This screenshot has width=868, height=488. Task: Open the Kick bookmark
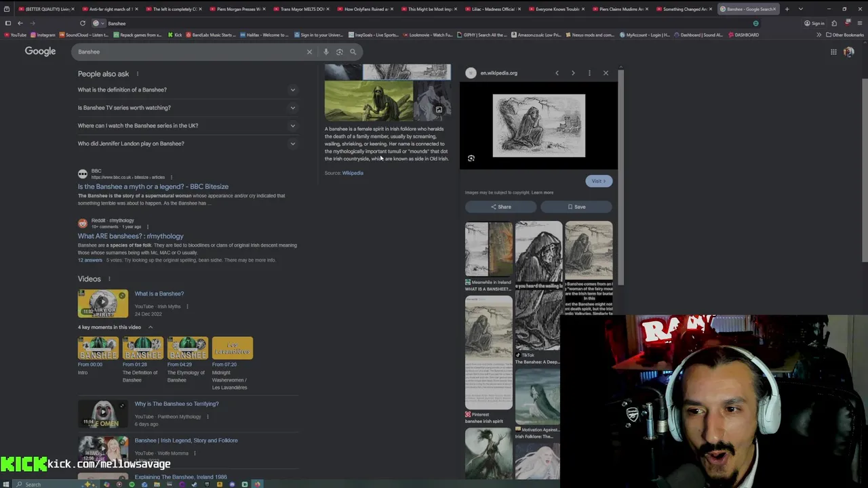[x=175, y=35]
